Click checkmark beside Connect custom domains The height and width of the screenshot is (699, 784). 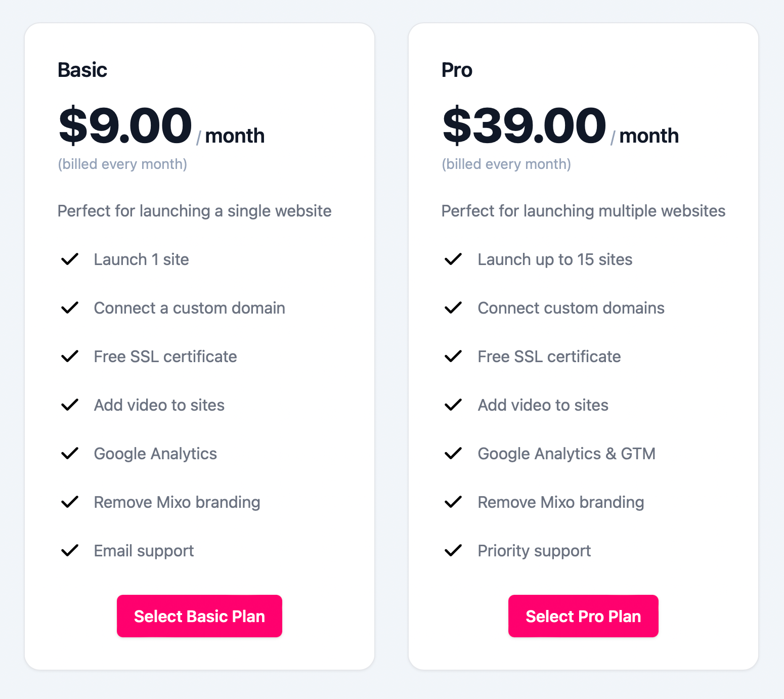pyautogui.click(x=453, y=308)
